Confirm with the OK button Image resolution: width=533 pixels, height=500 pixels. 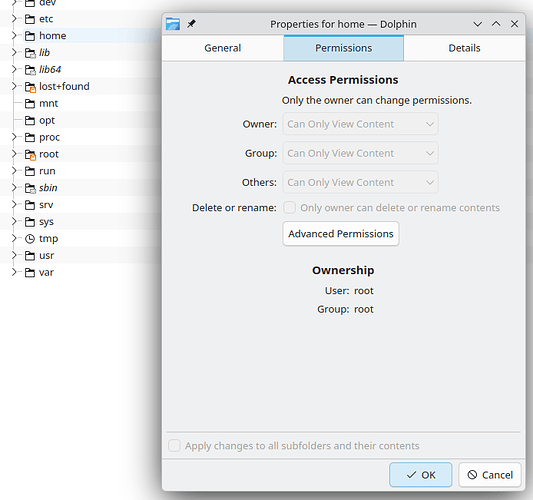(421, 475)
